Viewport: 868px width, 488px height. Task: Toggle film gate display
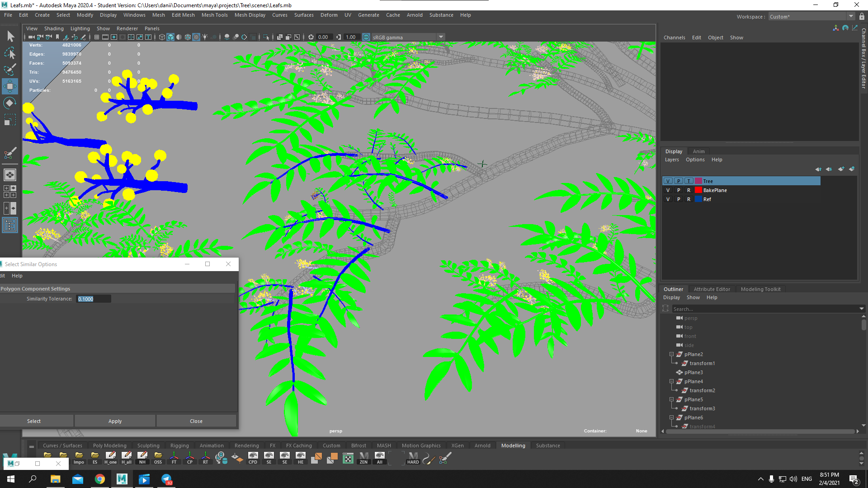coord(105,37)
